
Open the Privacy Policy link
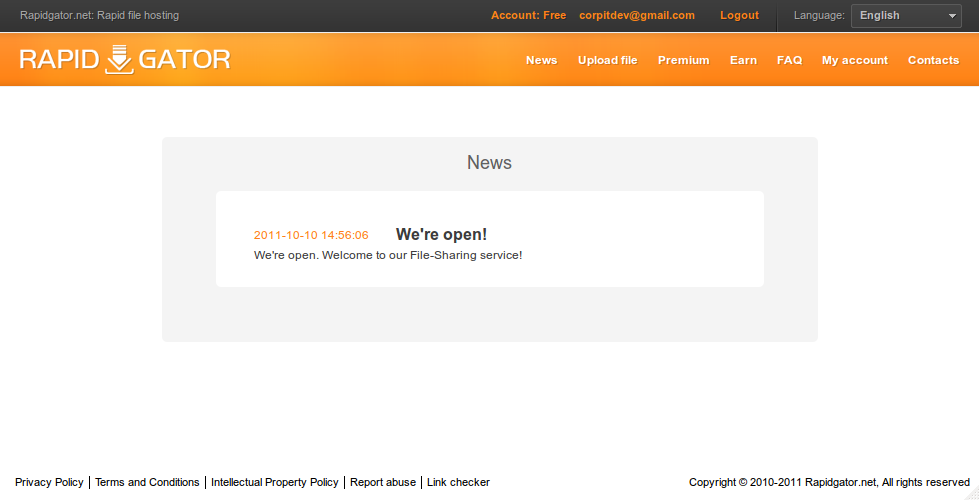(49, 483)
